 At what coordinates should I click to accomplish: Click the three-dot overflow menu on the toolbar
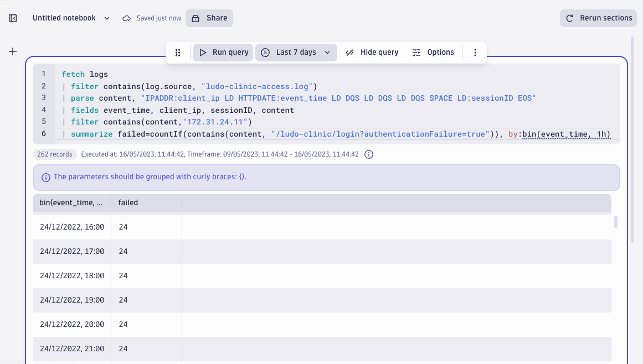point(475,52)
